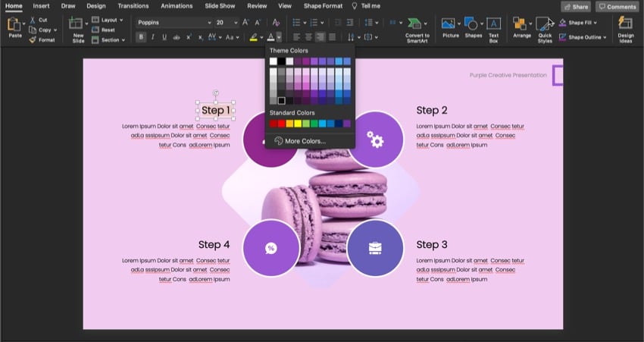
Task: Expand the Layout dropdown
Action: [x=114, y=20]
